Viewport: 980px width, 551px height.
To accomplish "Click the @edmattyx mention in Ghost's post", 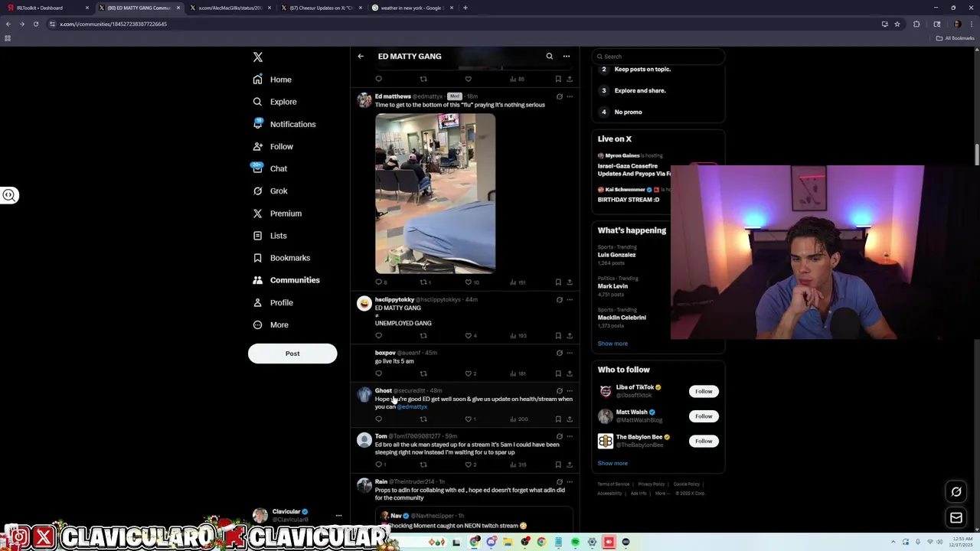I will (x=412, y=407).
